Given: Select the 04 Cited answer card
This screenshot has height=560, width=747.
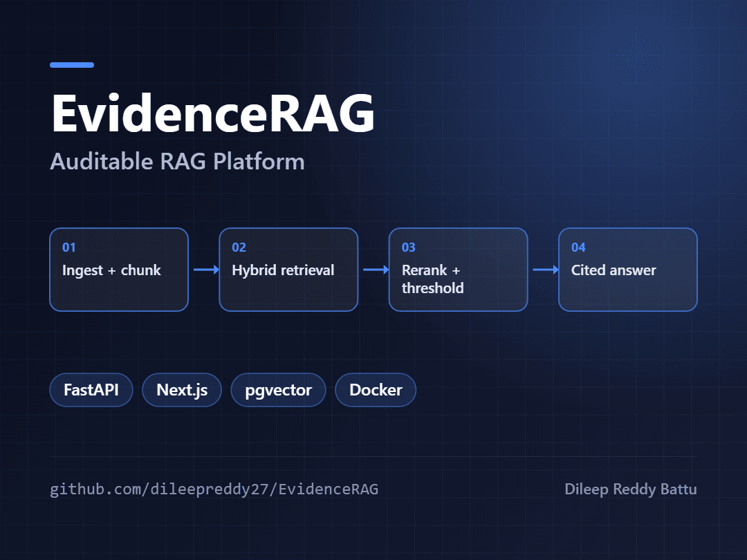Looking at the screenshot, I should pyautogui.click(x=628, y=270).
